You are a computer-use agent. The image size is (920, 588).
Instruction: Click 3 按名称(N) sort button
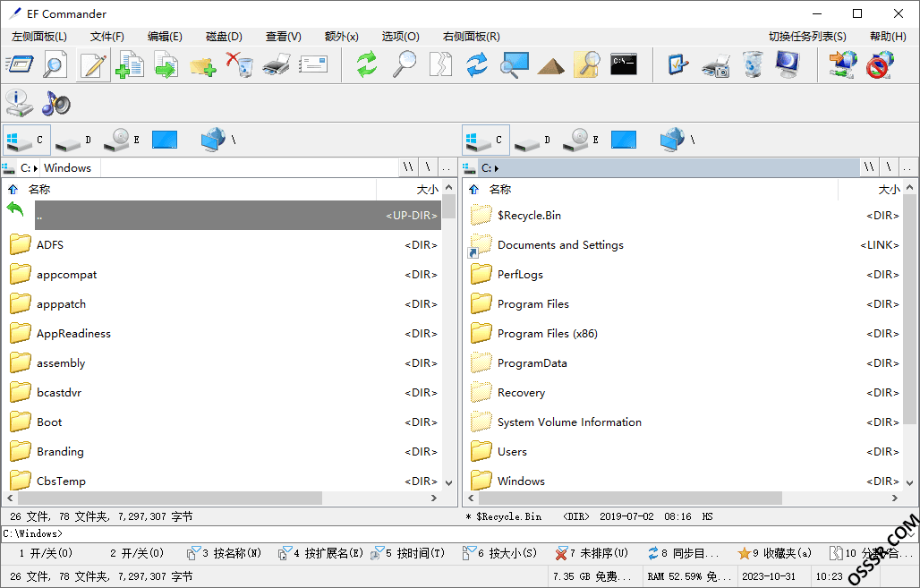tap(224, 553)
